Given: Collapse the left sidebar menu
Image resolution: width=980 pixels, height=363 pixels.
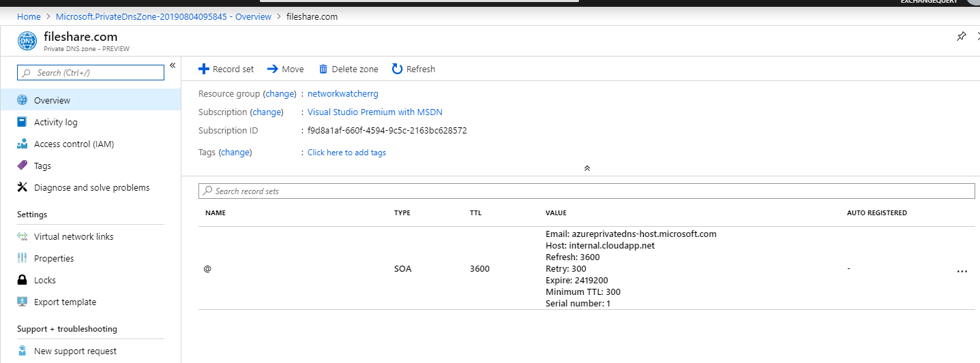Looking at the screenshot, I should pos(173,65).
